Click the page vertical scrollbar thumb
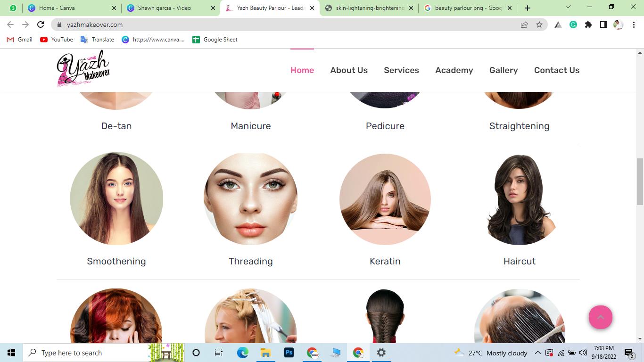This screenshot has width=644, height=362. point(640,181)
